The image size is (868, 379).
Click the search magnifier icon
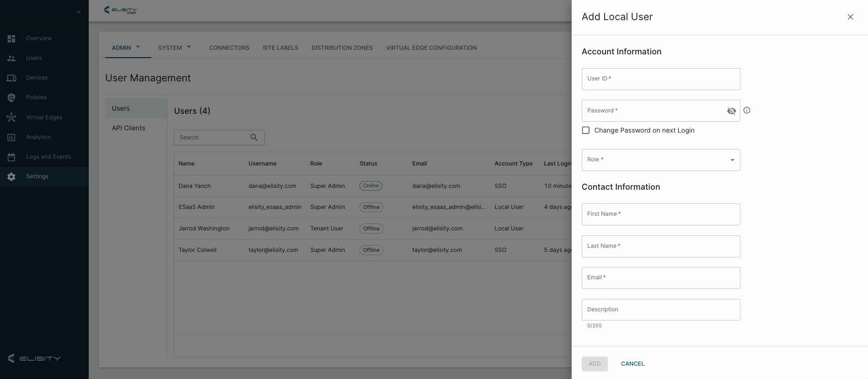coord(254,137)
